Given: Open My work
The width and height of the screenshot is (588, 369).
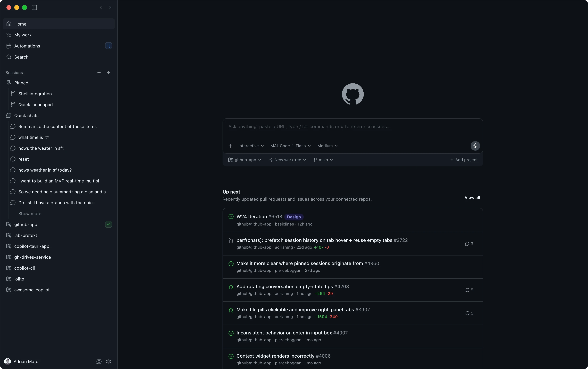Looking at the screenshot, I should pyautogui.click(x=59, y=35).
